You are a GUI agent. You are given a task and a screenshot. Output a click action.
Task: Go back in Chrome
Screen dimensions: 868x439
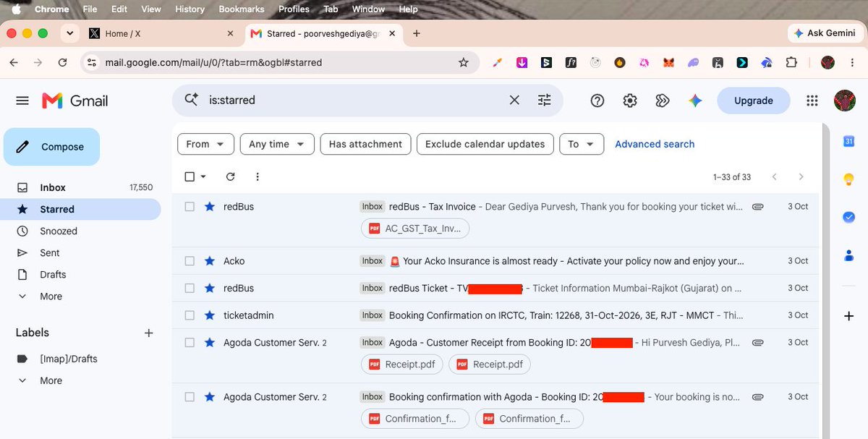click(x=14, y=63)
